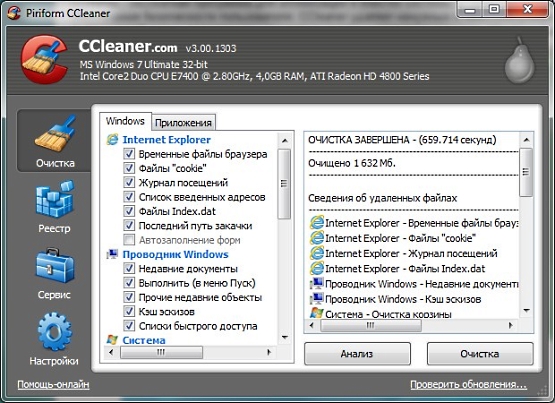The height and width of the screenshot is (403, 555).
Task: Select Internet Explorer heading in cleaner tree
Action: (x=166, y=139)
